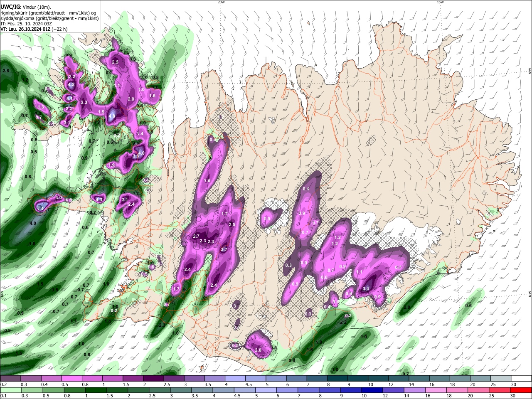Click the white swatch labeled 30 in the top legend row

(521, 379)
